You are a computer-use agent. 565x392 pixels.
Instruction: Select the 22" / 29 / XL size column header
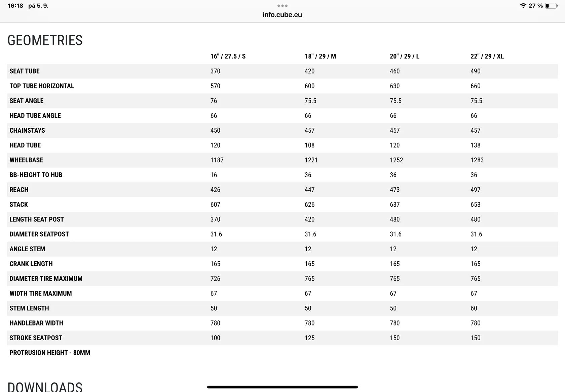487,56
